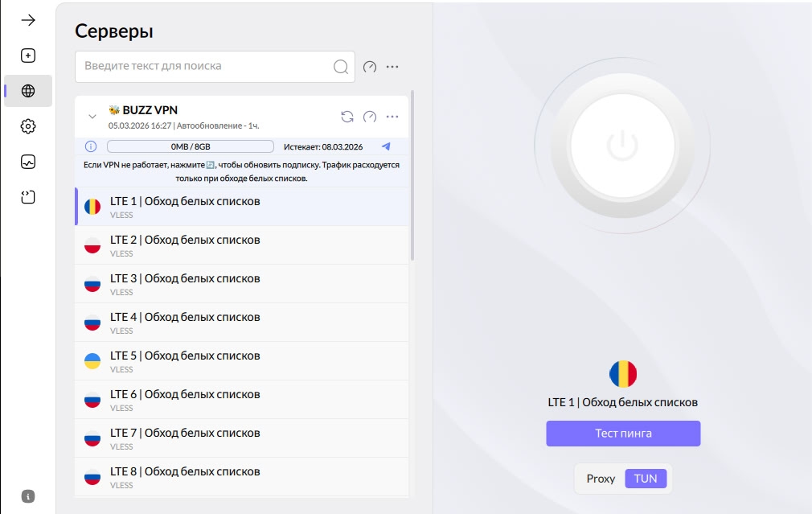Click the 0MB / 8GB traffic usage bar

pos(191,146)
